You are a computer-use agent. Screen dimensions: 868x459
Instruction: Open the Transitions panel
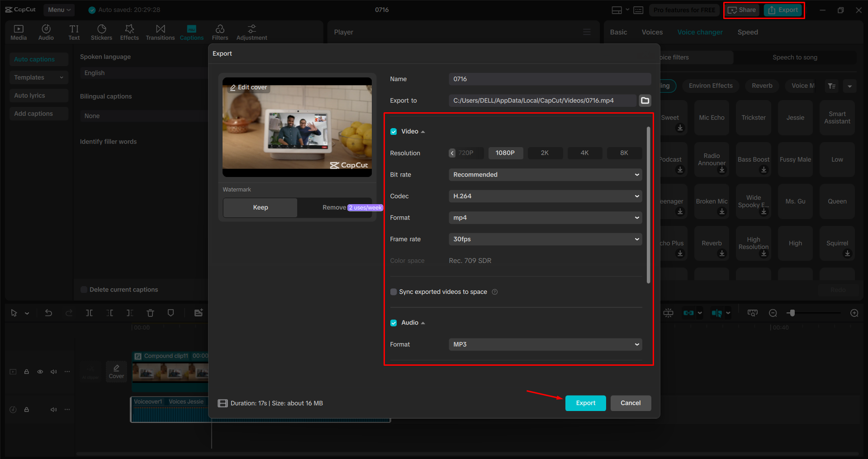click(160, 32)
